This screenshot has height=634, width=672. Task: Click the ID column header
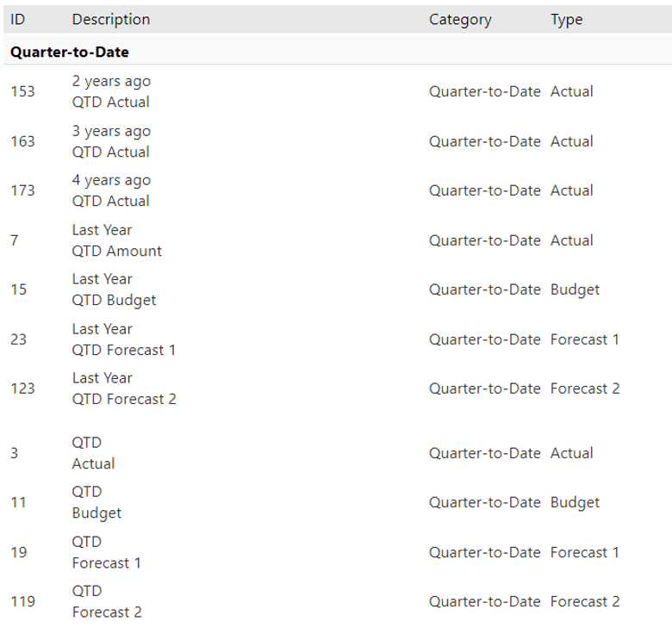coord(17,19)
